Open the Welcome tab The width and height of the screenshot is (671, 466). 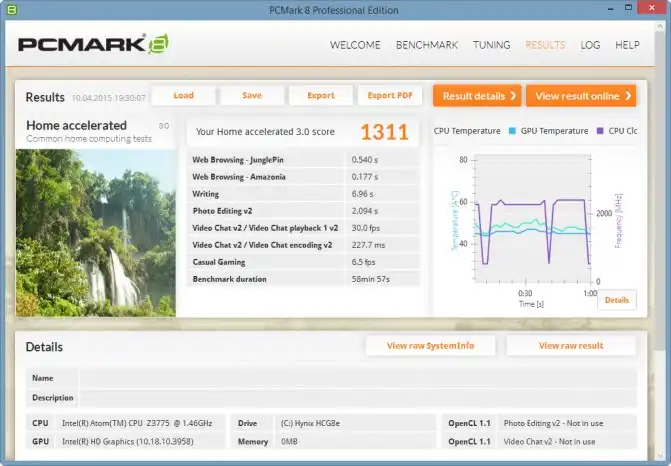pyautogui.click(x=355, y=45)
